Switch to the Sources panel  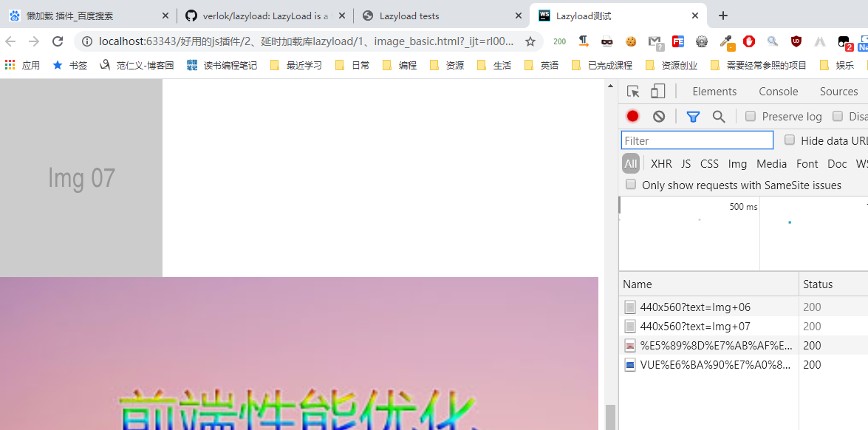click(x=838, y=92)
